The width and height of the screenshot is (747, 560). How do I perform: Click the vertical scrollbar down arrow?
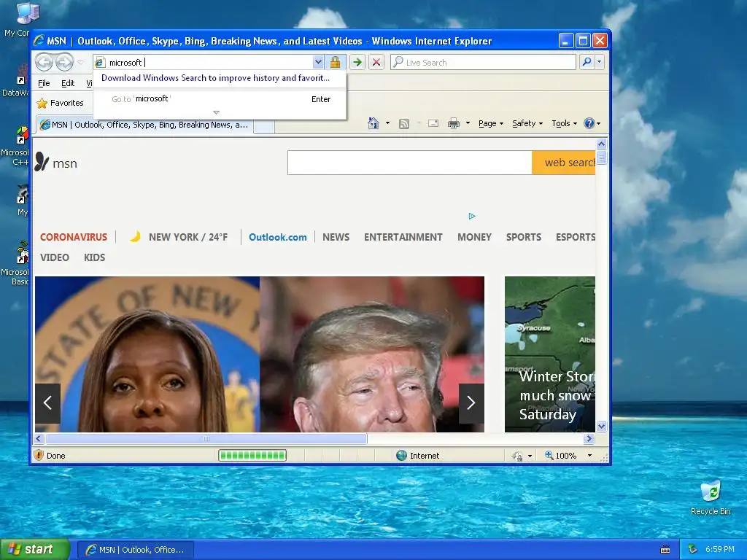pos(601,426)
